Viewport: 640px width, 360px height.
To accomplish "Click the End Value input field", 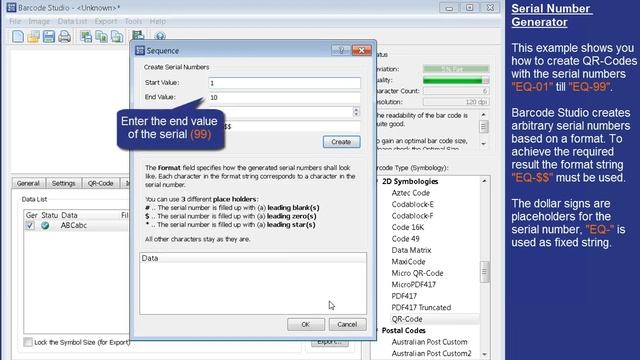I will tap(284, 98).
